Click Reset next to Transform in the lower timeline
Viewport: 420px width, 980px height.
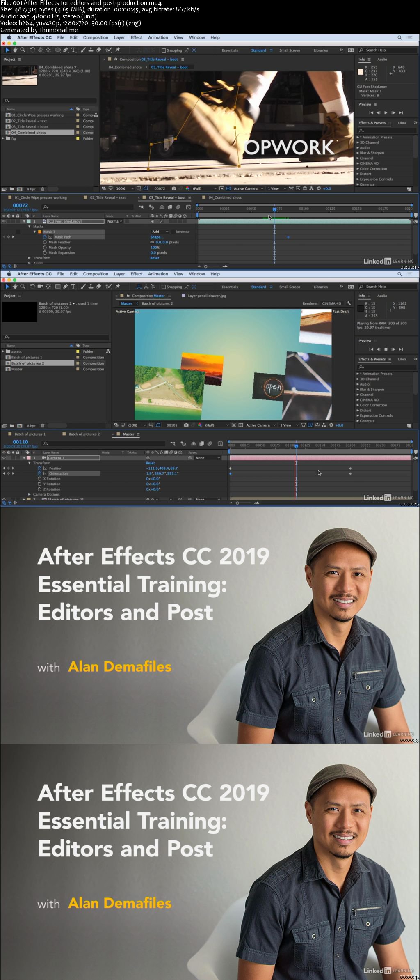point(151,463)
